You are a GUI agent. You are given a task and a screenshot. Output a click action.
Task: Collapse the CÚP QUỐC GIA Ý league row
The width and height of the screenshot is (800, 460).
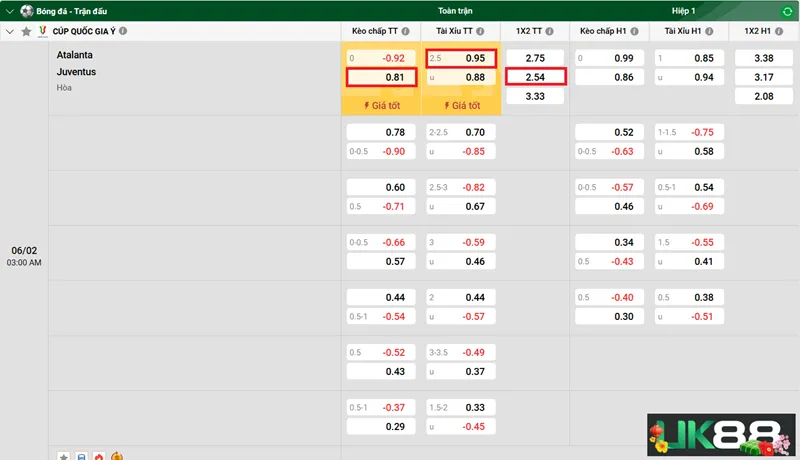tap(10, 31)
